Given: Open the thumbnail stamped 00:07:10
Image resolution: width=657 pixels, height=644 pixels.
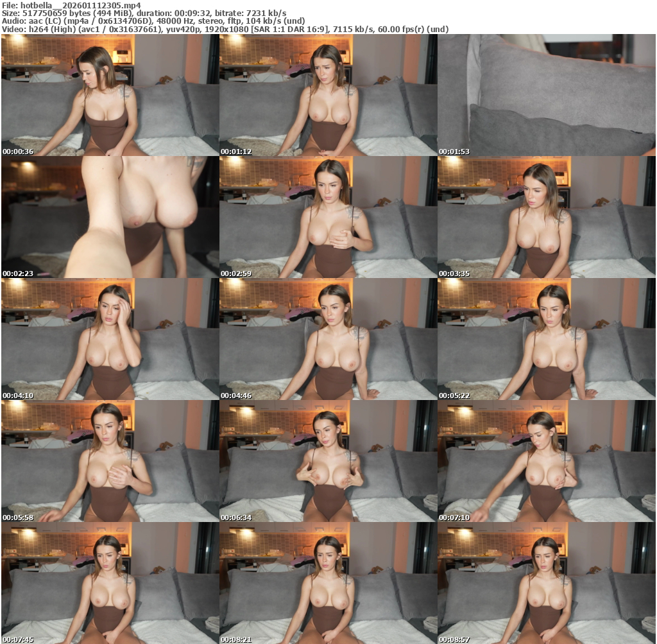Looking at the screenshot, I should coord(547,461).
